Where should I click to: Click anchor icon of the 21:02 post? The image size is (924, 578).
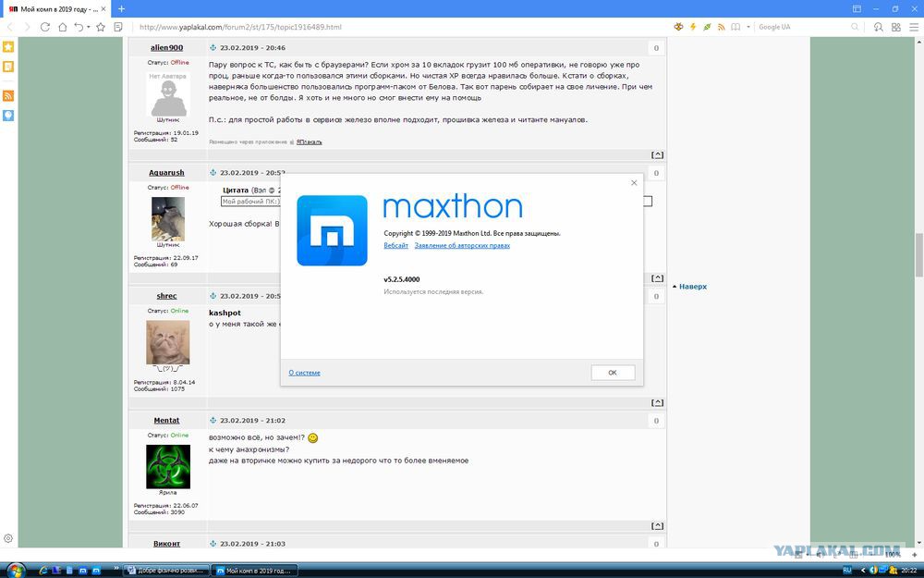[213, 421]
